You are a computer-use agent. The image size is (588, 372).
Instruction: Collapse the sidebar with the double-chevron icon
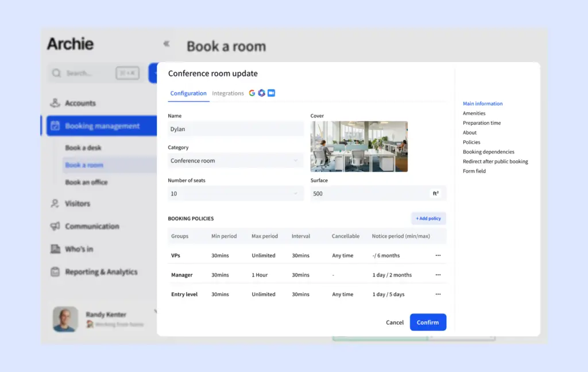[167, 44]
